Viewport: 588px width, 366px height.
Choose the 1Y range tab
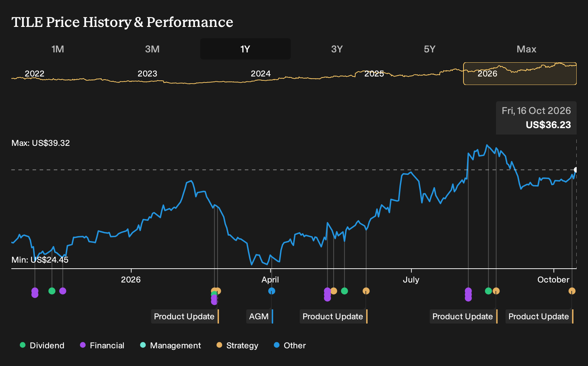pos(245,49)
